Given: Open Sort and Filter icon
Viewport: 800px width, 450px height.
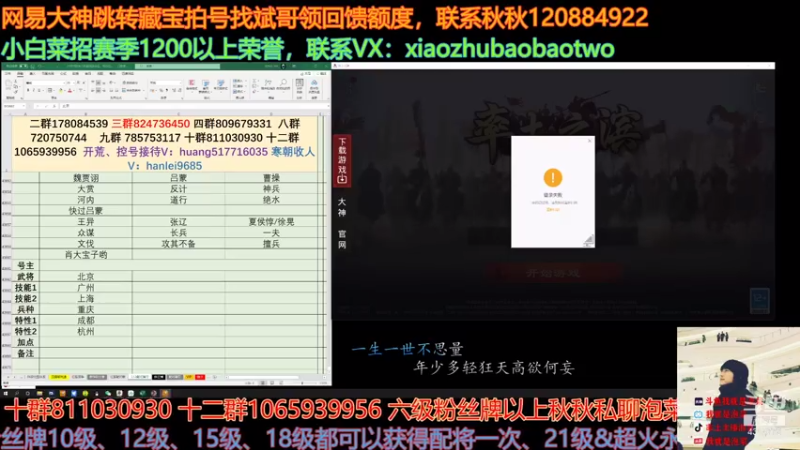Looking at the screenshot, I should click(x=268, y=83).
